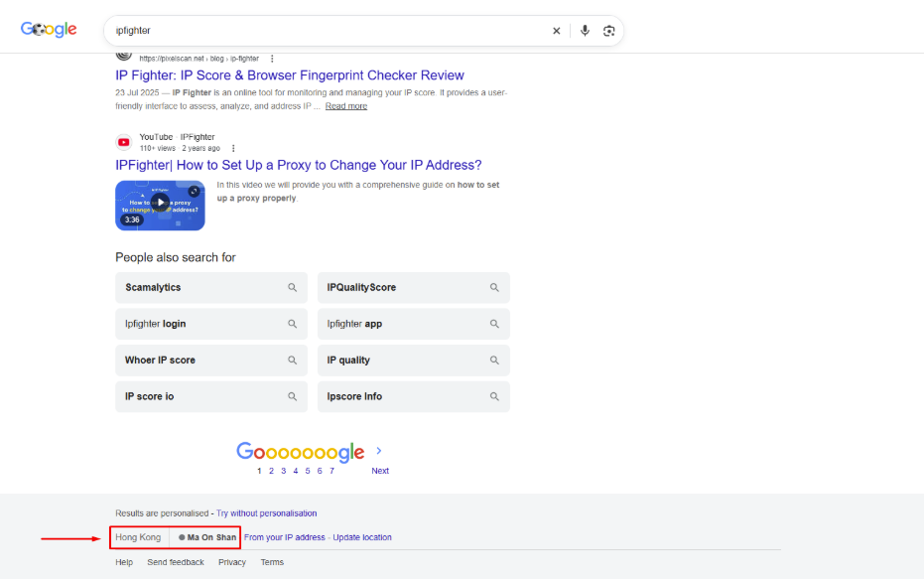This screenshot has height=579, width=924.
Task: Open IP Fighter browser fingerprint checker review
Action: [x=290, y=75]
